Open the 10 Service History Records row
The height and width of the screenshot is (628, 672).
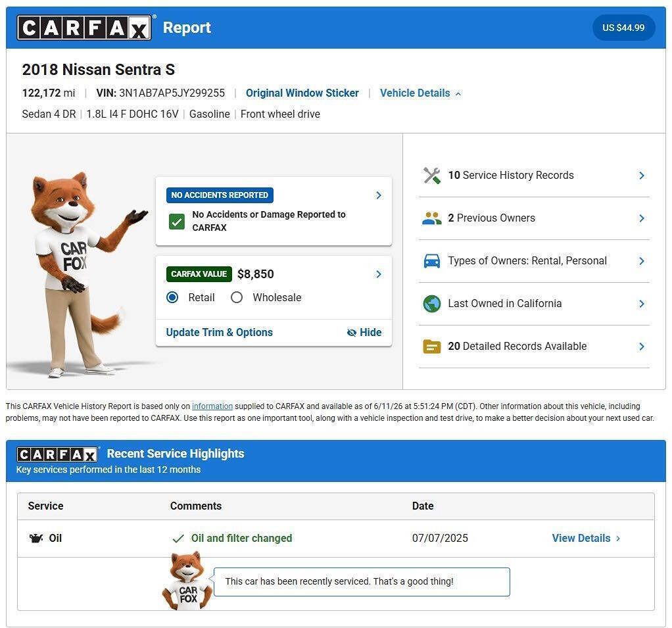click(x=534, y=176)
